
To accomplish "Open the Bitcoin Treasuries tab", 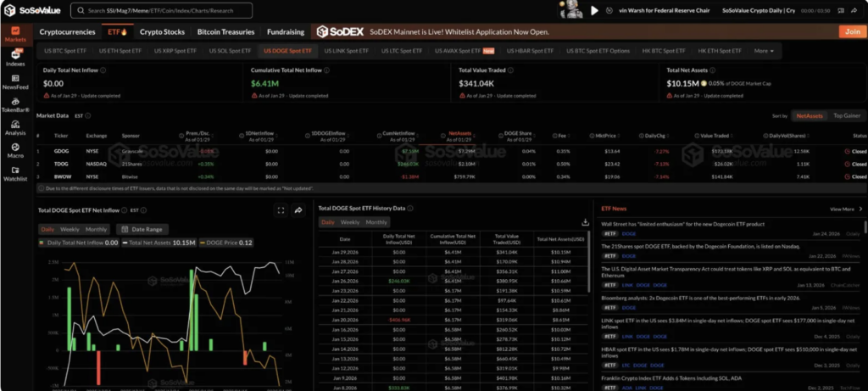I will pyautogui.click(x=225, y=32).
